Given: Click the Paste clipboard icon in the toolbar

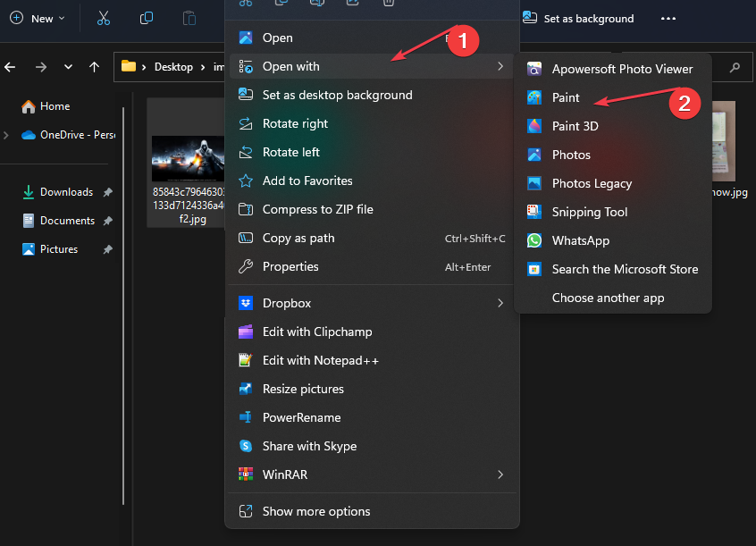Looking at the screenshot, I should coord(189,19).
